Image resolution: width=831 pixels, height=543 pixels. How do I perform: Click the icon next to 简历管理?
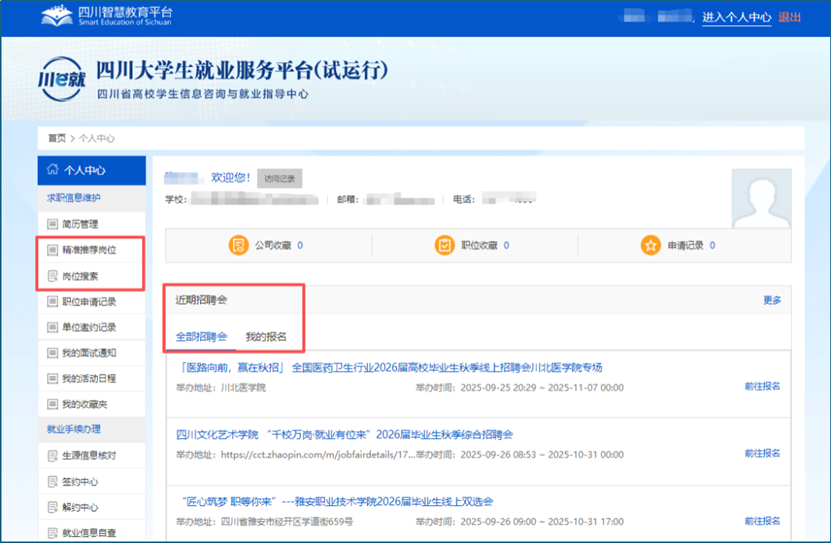click(x=52, y=224)
